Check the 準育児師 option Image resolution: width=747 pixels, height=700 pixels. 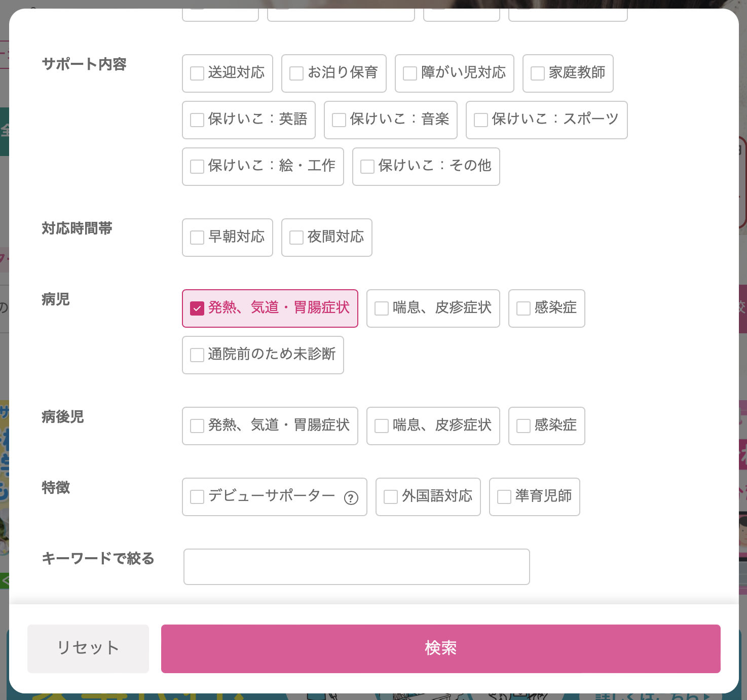click(x=504, y=497)
